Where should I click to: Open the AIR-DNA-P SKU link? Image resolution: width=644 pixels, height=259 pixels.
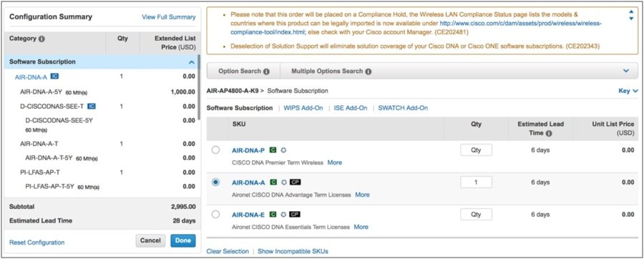[248, 151]
